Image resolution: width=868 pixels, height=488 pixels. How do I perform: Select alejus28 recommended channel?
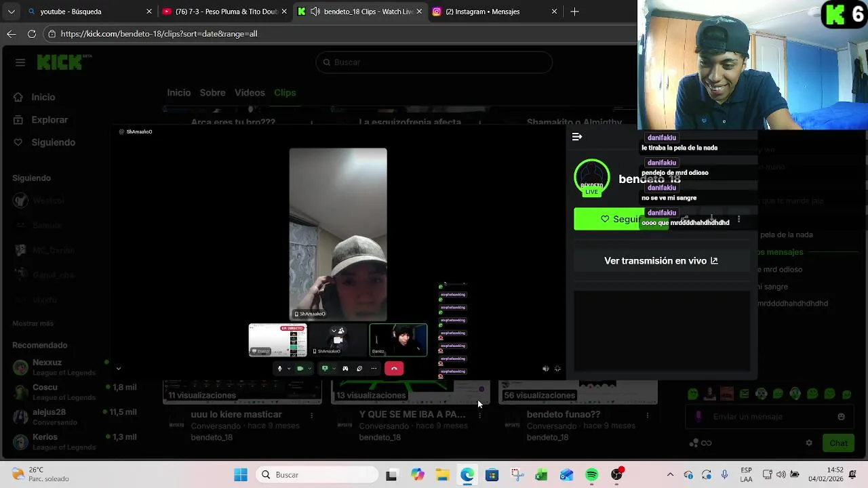[75, 417]
